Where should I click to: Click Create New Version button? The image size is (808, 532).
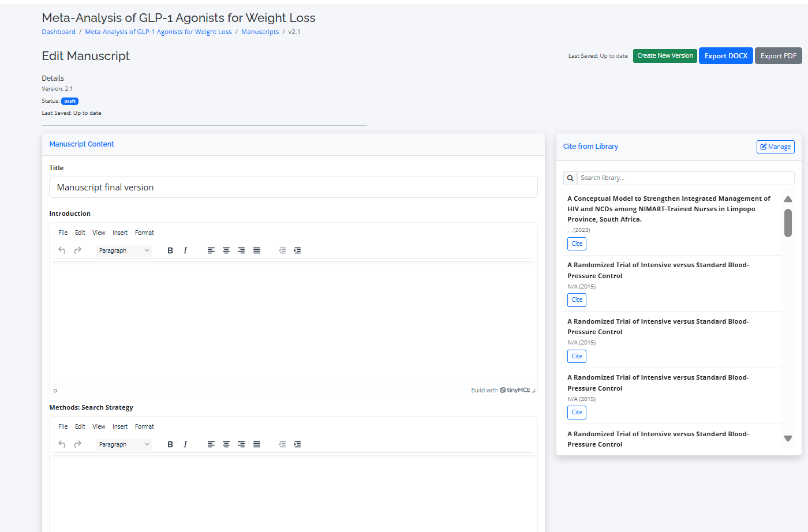(665, 56)
